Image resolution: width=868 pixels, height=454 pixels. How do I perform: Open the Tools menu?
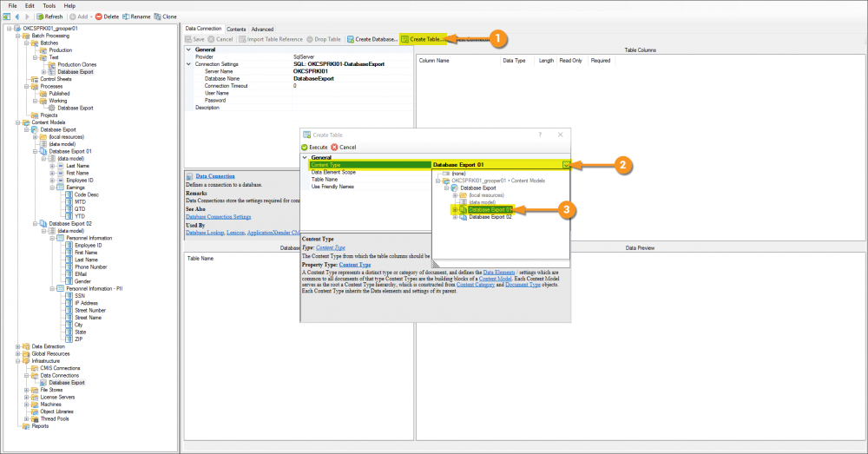click(49, 5)
